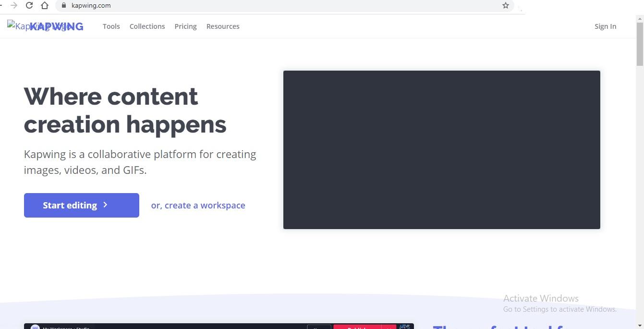This screenshot has width=644, height=329.
Task: Click the kapwing.com address bar
Action: pyautogui.click(x=285, y=5)
